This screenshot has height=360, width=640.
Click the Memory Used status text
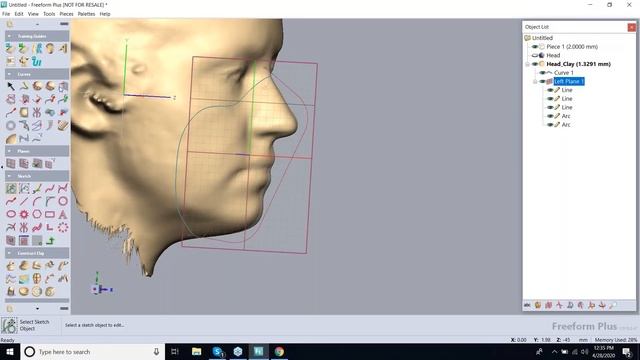(616, 340)
